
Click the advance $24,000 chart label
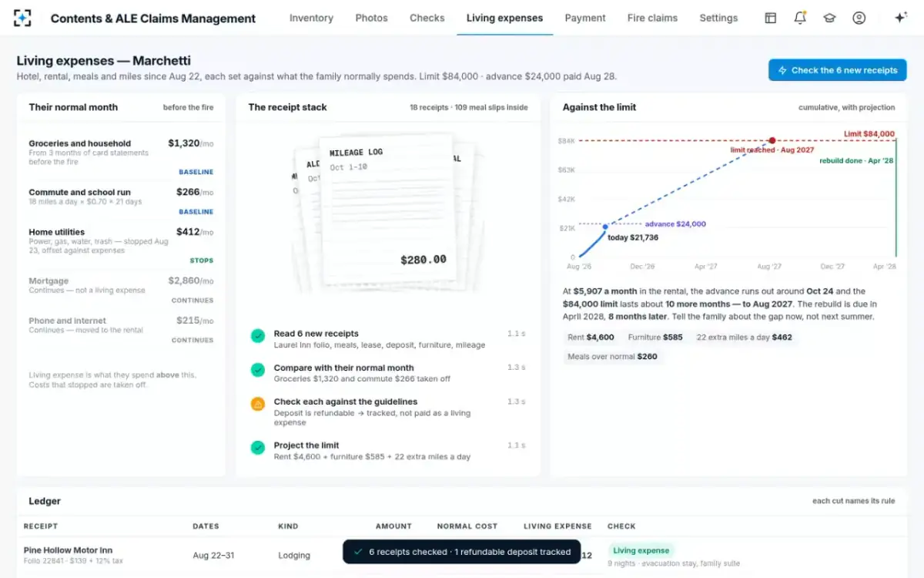pyautogui.click(x=675, y=224)
